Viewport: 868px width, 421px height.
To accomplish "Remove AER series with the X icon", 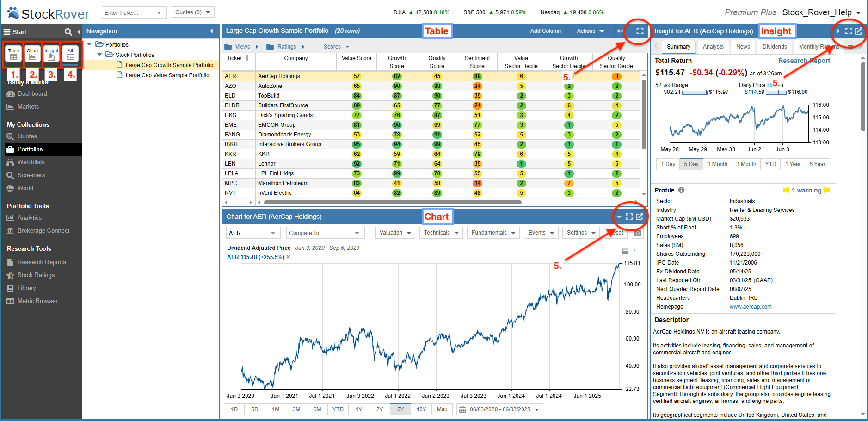I will tap(288, 257).
